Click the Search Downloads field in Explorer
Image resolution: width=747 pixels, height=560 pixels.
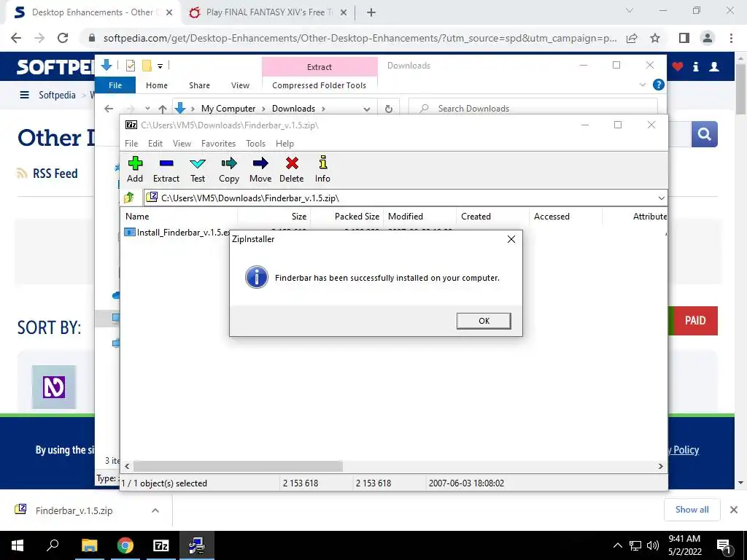(533, 109)
